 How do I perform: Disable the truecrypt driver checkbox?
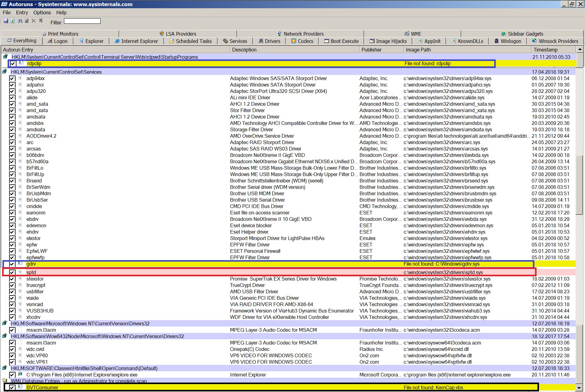[x=12, y=285]
